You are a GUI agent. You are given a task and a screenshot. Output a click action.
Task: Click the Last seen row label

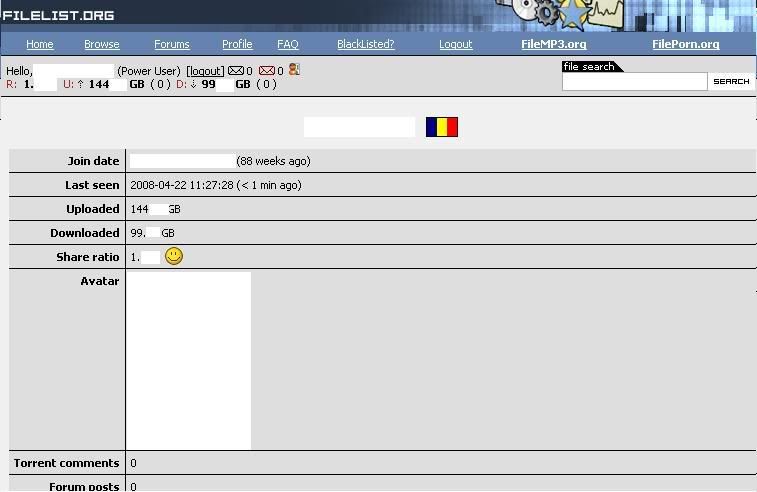[92, 185]
